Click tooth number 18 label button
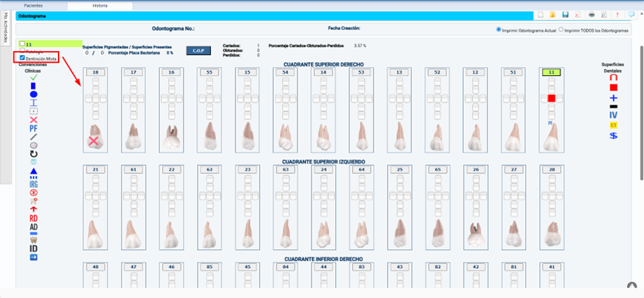 [x=94, y=72]
